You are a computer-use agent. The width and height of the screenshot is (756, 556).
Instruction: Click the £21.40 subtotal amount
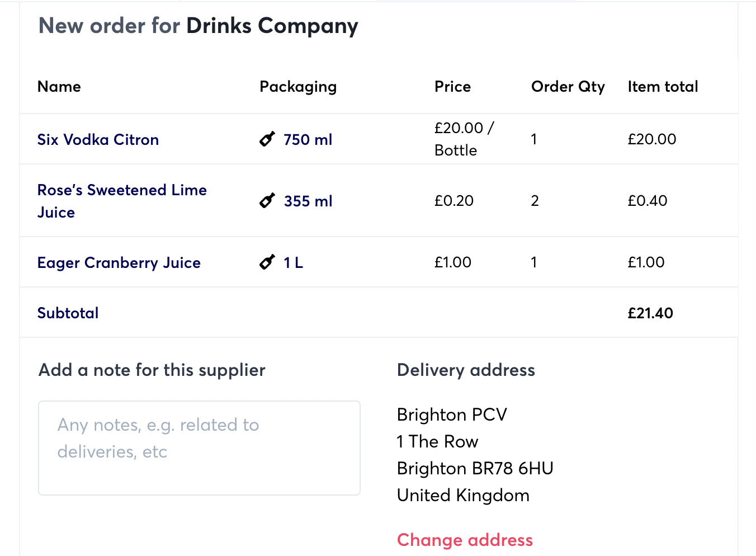tap(650, 313)
